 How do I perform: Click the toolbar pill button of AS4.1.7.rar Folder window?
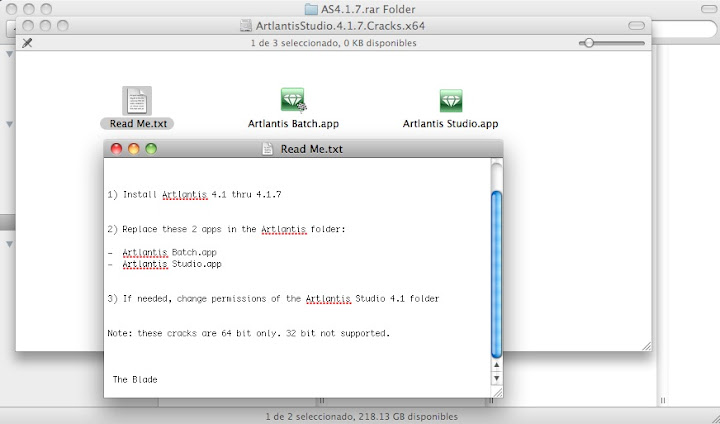(x=711, y=9)
